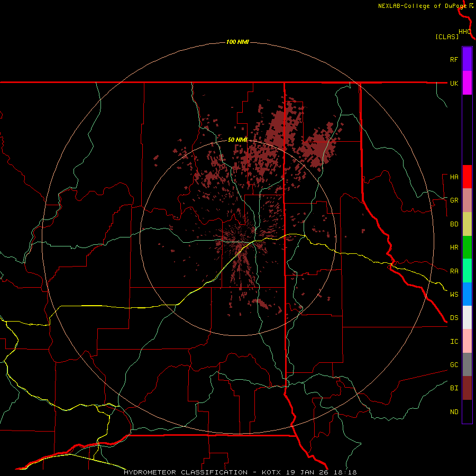Screen dimensions: 476x476
Task: Click the HR green legend swatch
Action: [467, 248]
